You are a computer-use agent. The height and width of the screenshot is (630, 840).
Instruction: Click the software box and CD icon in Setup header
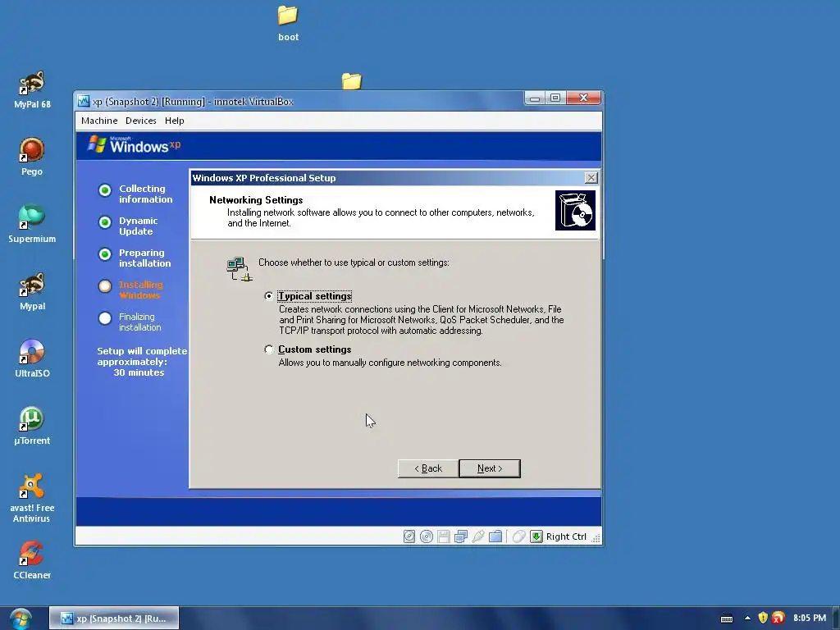pyautogui.click(x=575, y=211)
